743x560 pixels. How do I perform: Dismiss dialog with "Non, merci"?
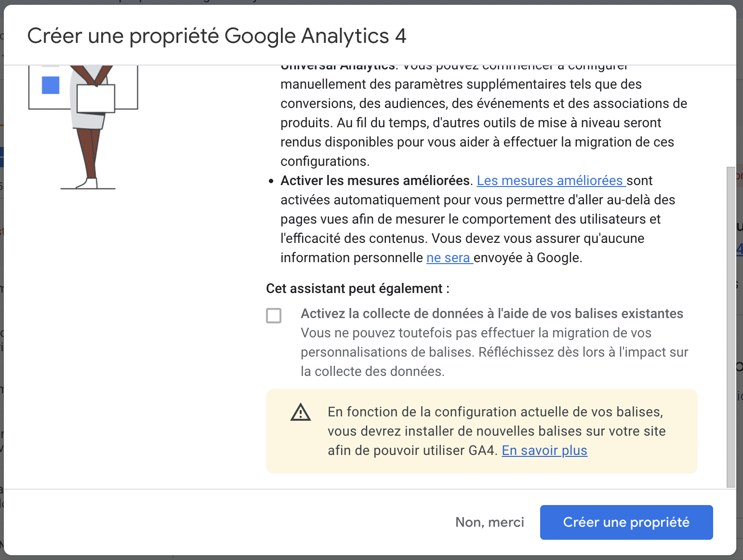pyautogui.click(x=490, y=522)
